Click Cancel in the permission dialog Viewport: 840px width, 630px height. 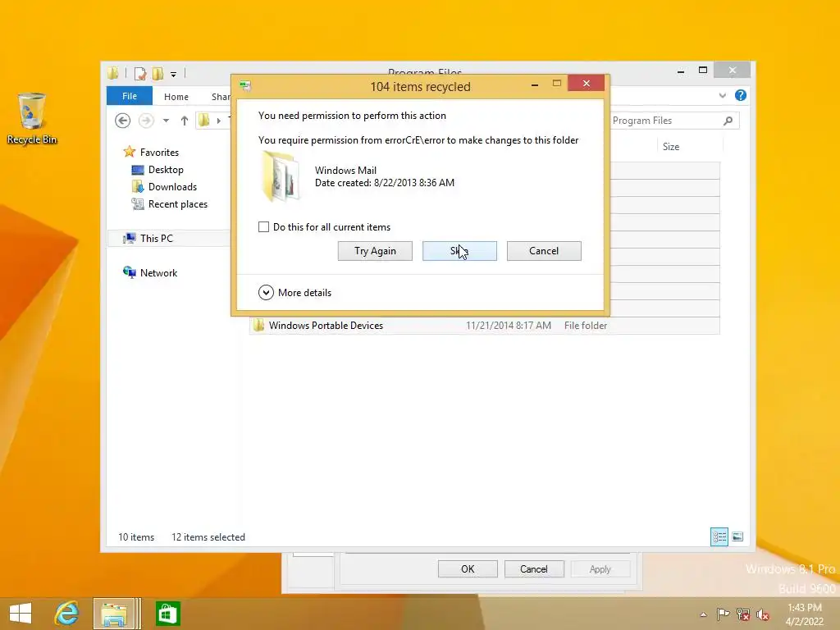[544, 251]
